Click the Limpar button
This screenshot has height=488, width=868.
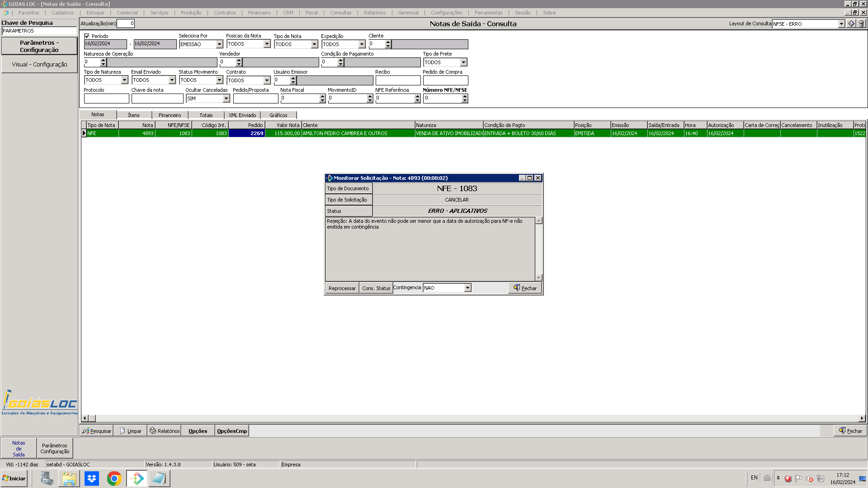click(131, 431)
